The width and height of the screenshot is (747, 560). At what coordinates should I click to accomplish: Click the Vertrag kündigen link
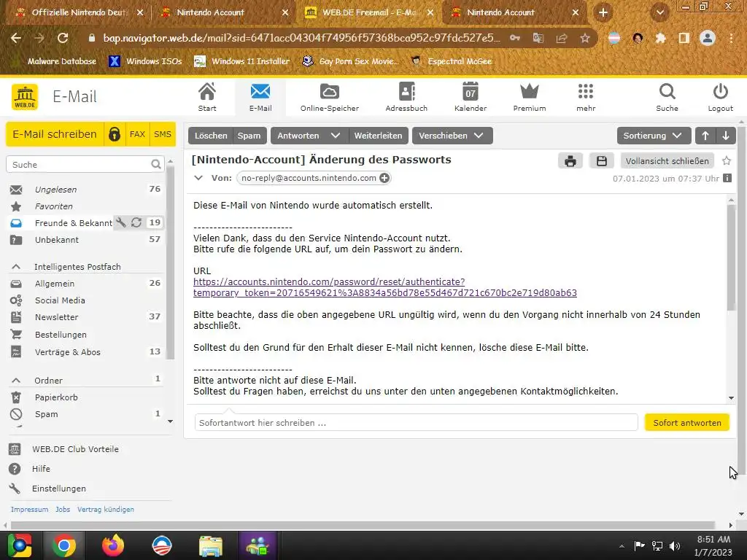pyautogui.click(x=105, y=509)
